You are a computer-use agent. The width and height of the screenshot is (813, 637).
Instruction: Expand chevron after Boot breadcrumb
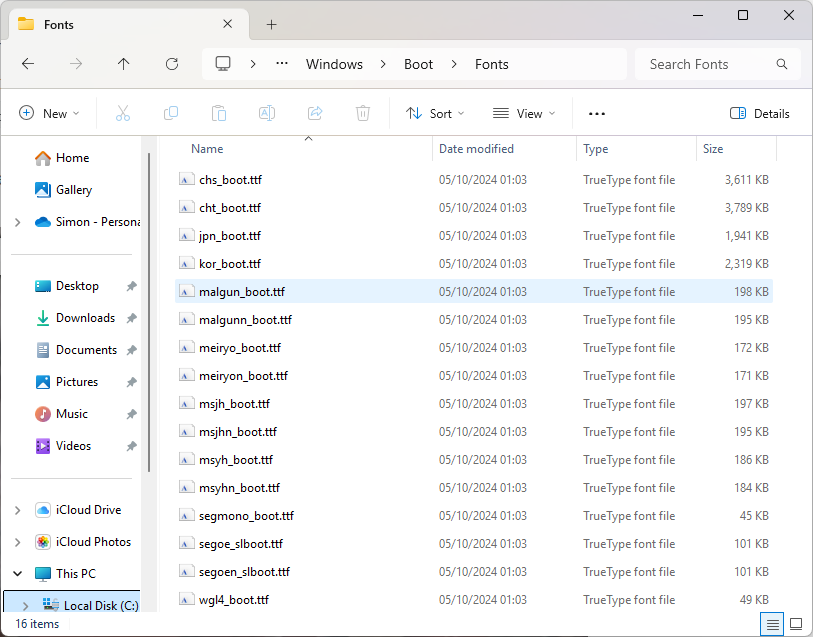pos(454,64)
